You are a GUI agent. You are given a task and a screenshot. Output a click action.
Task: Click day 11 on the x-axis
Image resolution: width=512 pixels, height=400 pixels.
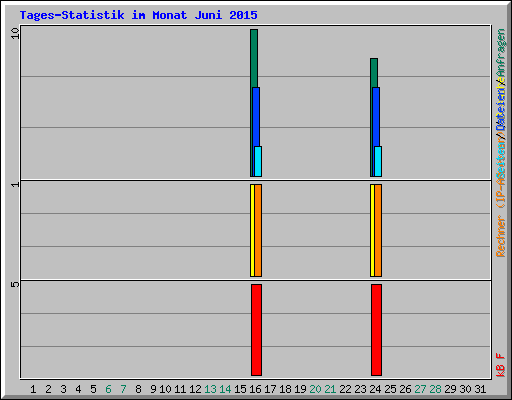pos(180,389)
